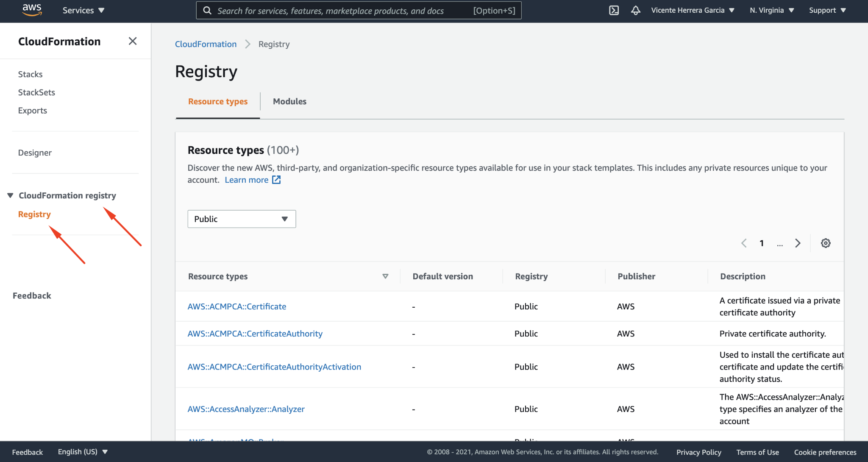
Task: Click the search magnifier icon
Action: click(207, 11)
